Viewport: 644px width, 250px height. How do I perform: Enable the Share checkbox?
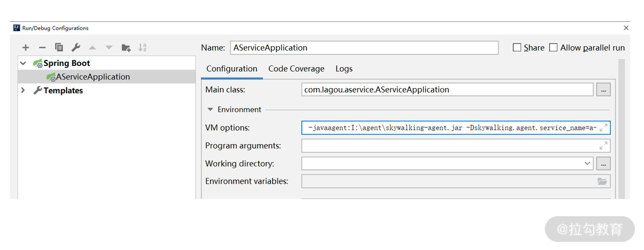click(x=517, y=48)
